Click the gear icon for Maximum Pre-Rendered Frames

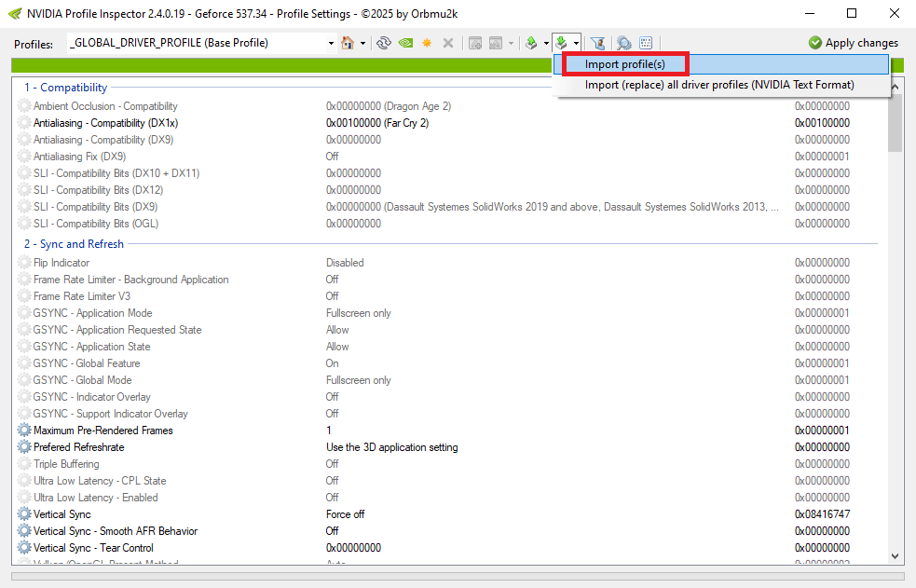point(24,431)
